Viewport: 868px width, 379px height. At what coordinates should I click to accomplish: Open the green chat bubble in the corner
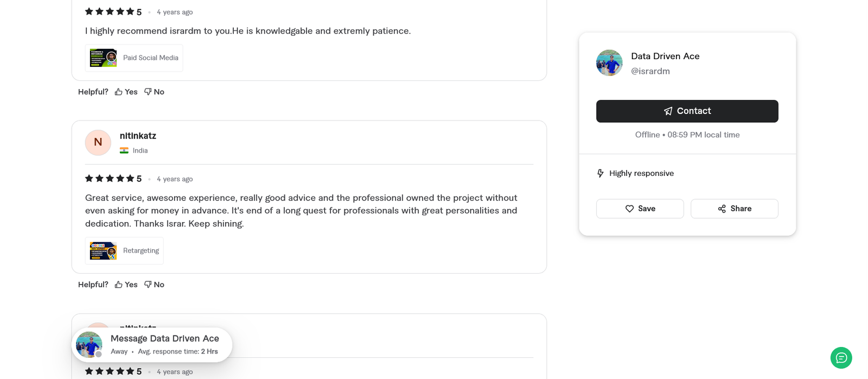841,358
